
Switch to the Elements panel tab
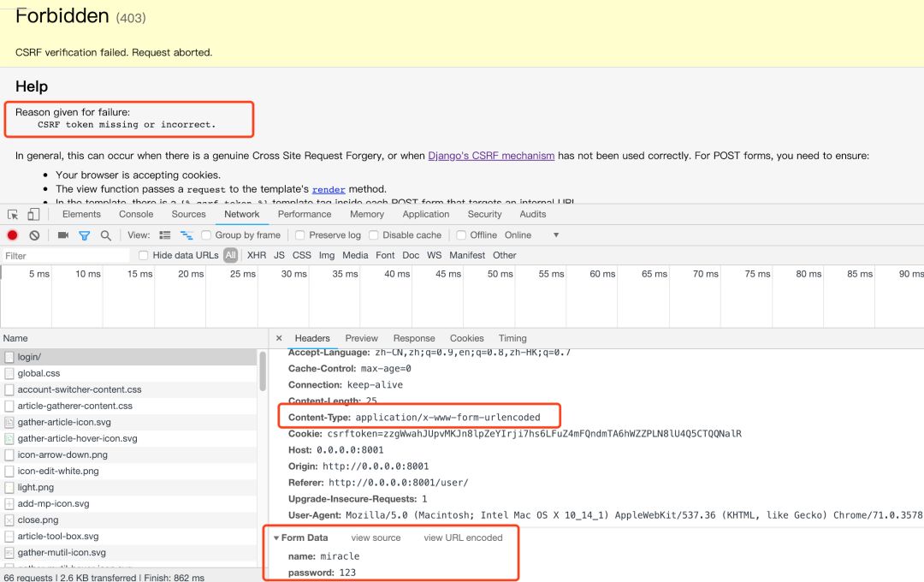(x=81, y=215)
